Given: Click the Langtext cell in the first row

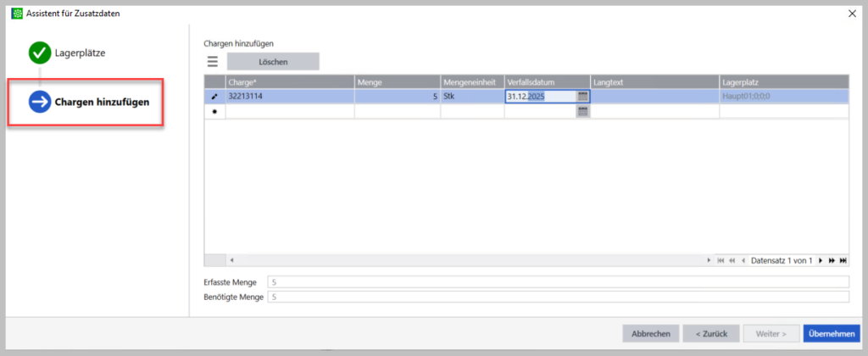Looking at the screenshot, I should coord(654,97).
